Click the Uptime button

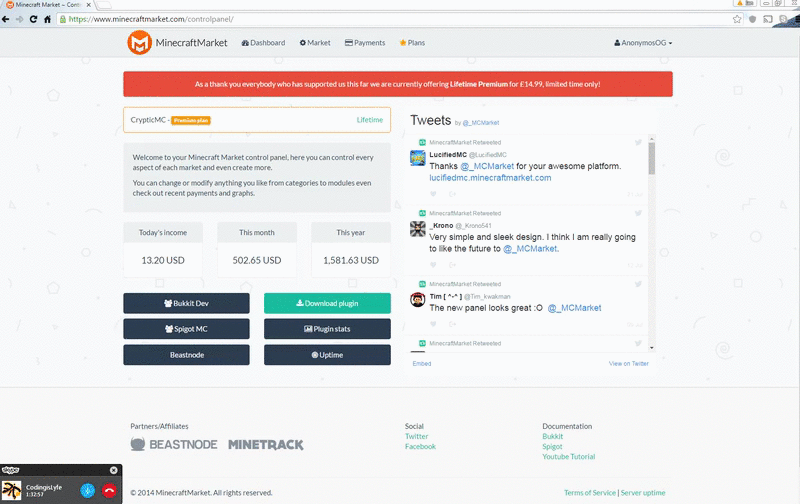coord(327,355)
